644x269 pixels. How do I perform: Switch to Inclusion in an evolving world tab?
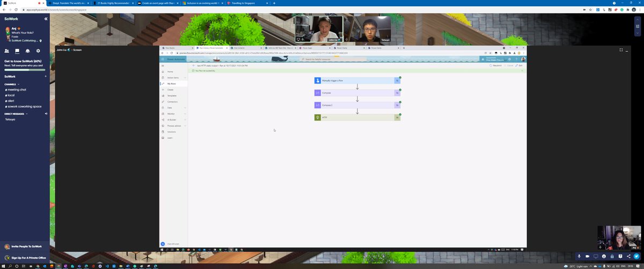pyautogui.click(x=203, y=3)
